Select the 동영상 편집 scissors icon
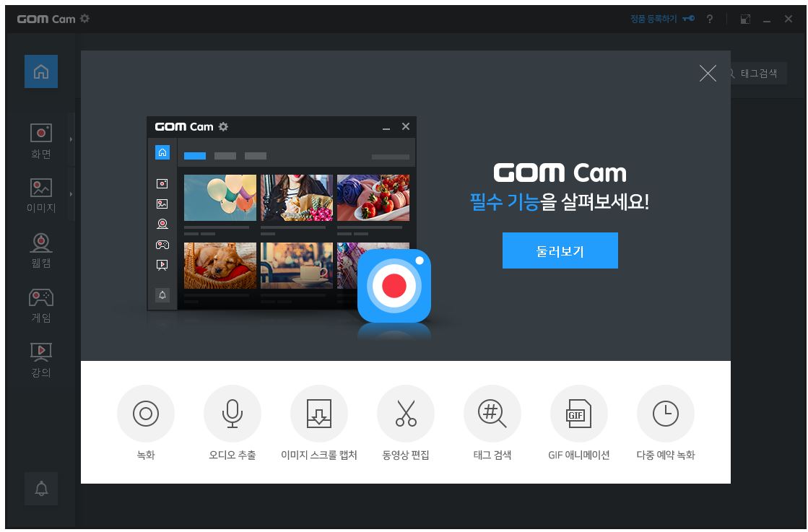808x532 pixels. click(x=406, y=414)
